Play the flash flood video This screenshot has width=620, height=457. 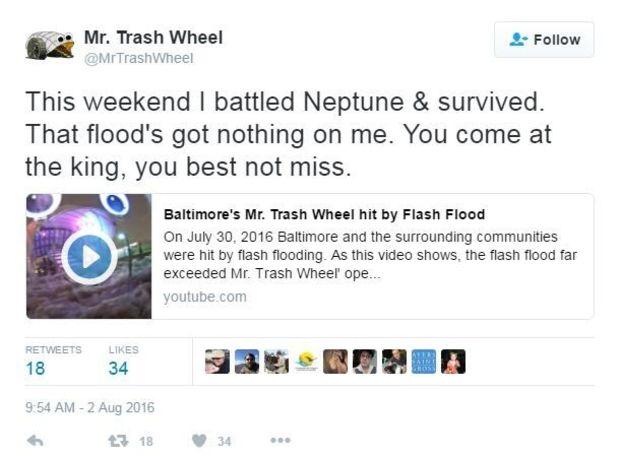pyautogui.click(x=89, y=256)
